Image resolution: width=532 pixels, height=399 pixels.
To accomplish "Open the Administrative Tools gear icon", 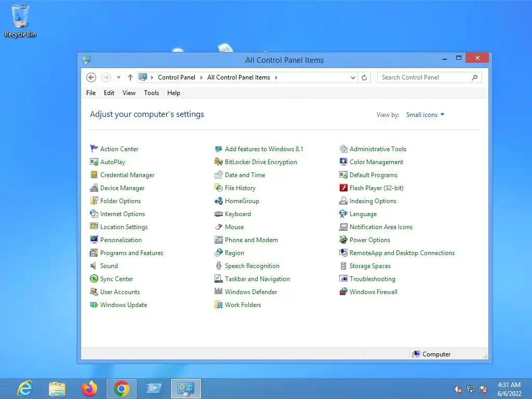I will click(x=343, y=149).
